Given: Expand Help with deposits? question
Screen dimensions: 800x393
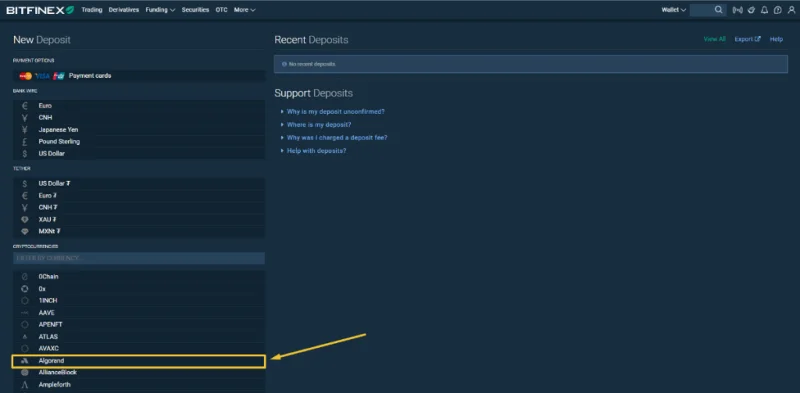Looking at the screenshot, I should coord(316,151).
